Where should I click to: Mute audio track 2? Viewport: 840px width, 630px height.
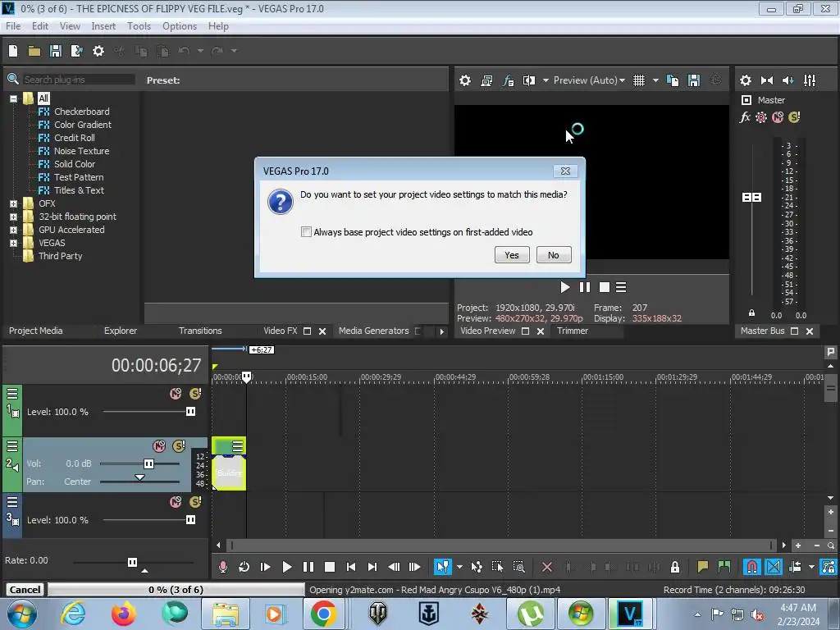159,445
